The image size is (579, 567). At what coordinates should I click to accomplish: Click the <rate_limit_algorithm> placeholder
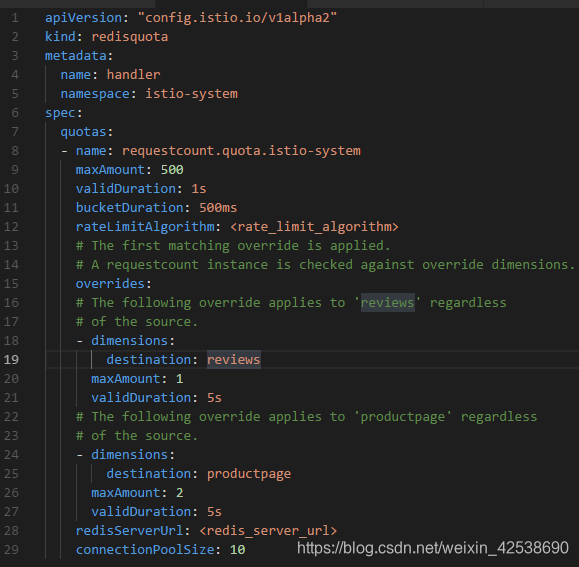(314, 227)
